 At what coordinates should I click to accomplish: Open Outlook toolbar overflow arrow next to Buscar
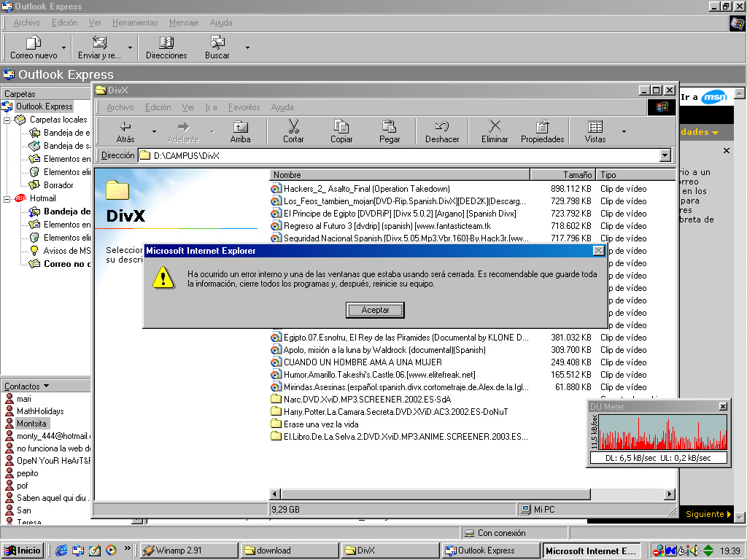coord(247,47)
